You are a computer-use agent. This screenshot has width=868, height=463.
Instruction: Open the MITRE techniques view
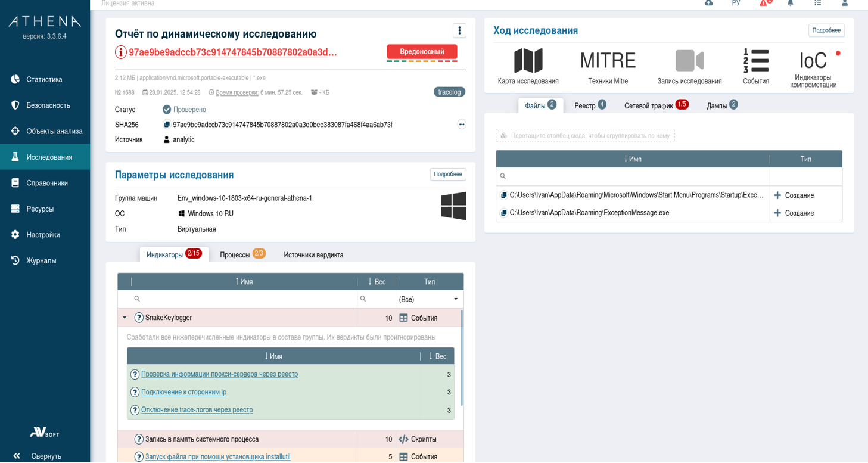coord(608,61)
